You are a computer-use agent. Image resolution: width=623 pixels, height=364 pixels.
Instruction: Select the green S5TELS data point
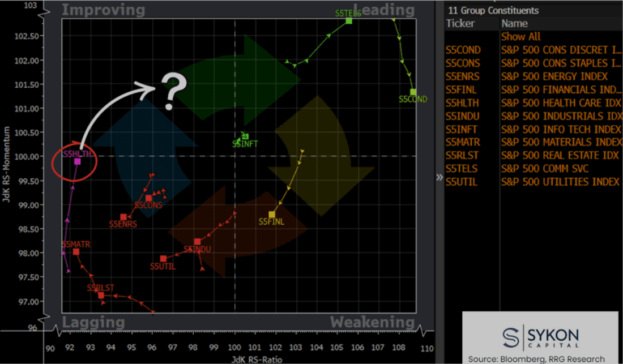[349, 20]
